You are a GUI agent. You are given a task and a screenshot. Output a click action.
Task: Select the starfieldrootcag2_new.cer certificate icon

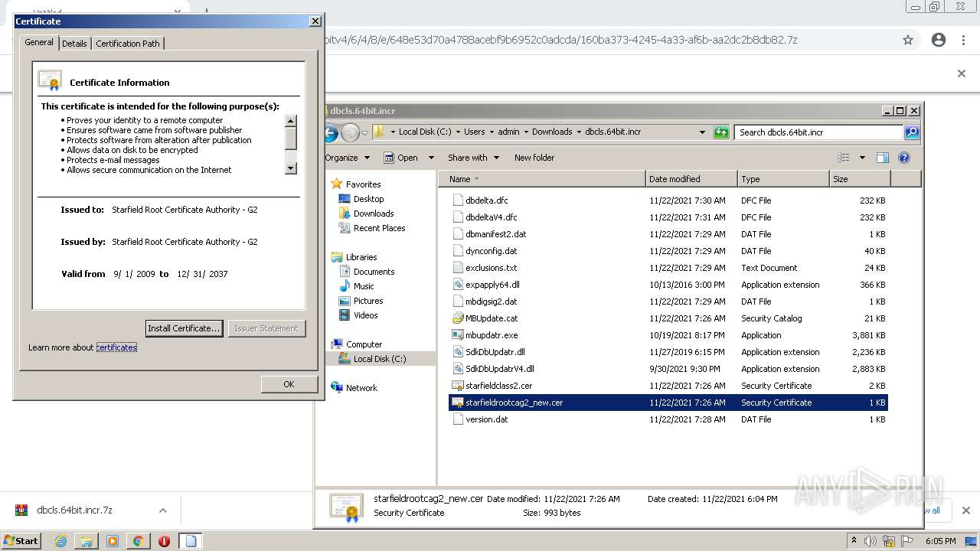pyautogui.click(x=458, y=403)
